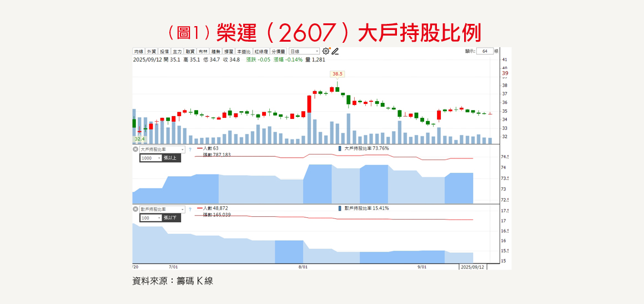Open help for 大戶持股比率 indicator
644x304 pixels.
pos(190,149)
